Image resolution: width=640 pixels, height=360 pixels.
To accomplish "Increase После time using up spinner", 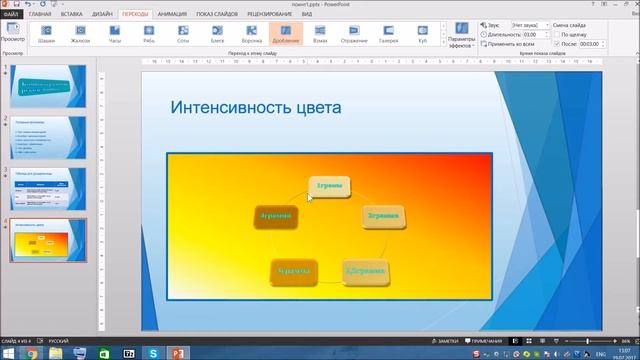I will click(603, 42).
